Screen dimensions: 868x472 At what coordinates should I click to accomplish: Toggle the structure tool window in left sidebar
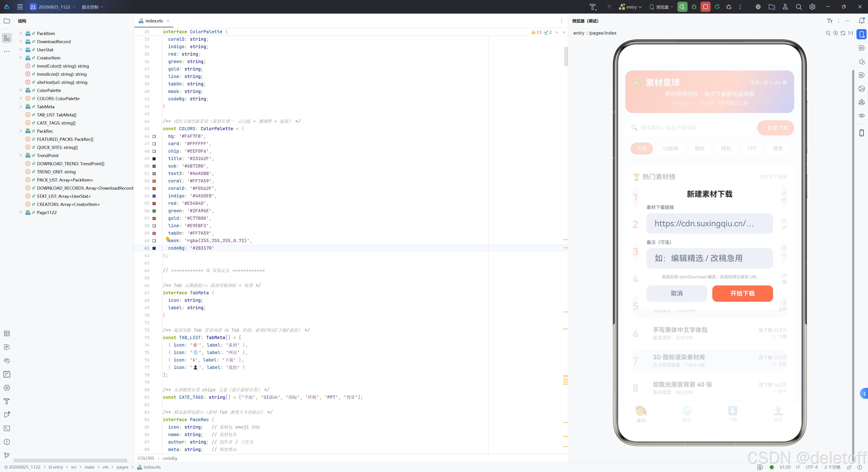pyautogui.click(x=7, y=38)
